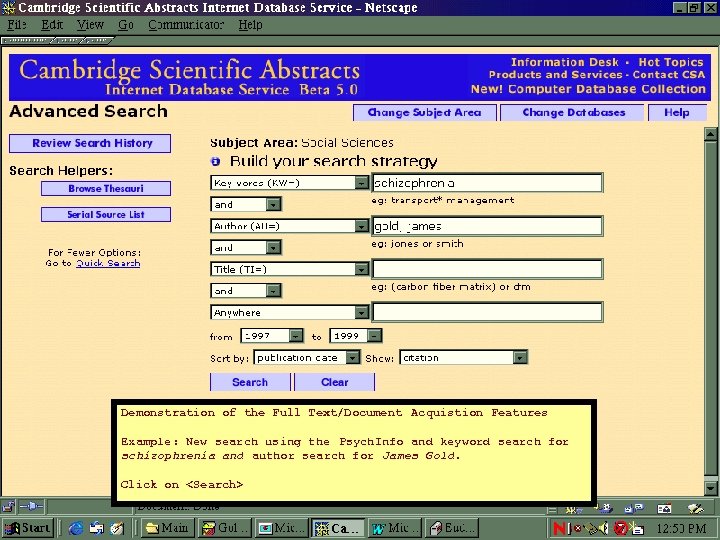Click Serial Source List button
720x540 pixels.
pyautogui.click(x=106, y=214)
